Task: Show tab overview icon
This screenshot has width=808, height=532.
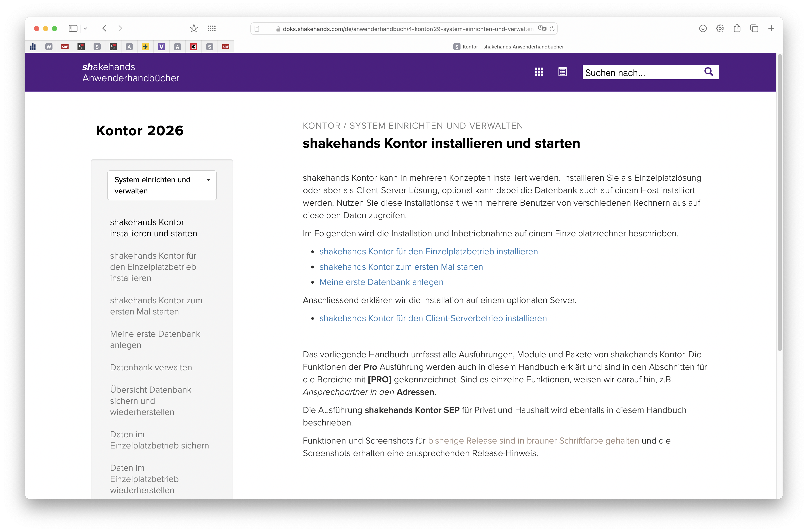Action: tap(754, 29)
